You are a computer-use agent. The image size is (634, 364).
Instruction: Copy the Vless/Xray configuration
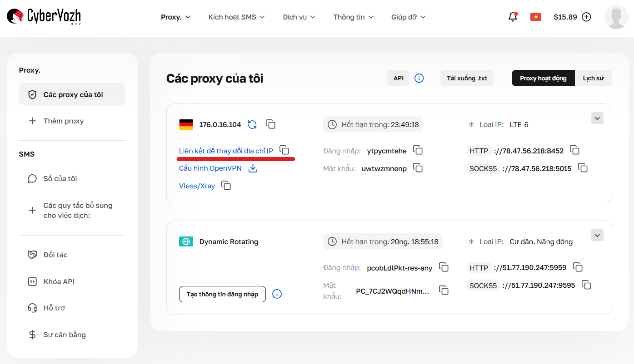pyautogui.click(x=226, y=185)
